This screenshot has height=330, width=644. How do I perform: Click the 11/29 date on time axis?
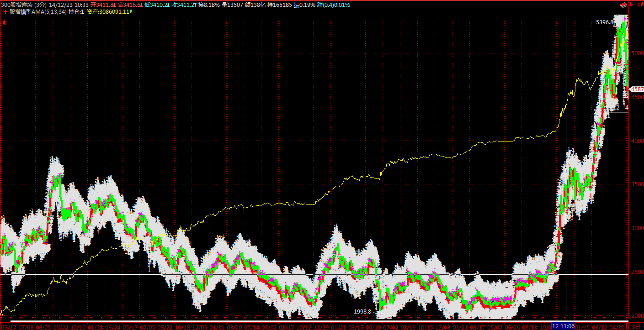coord(321,327)
